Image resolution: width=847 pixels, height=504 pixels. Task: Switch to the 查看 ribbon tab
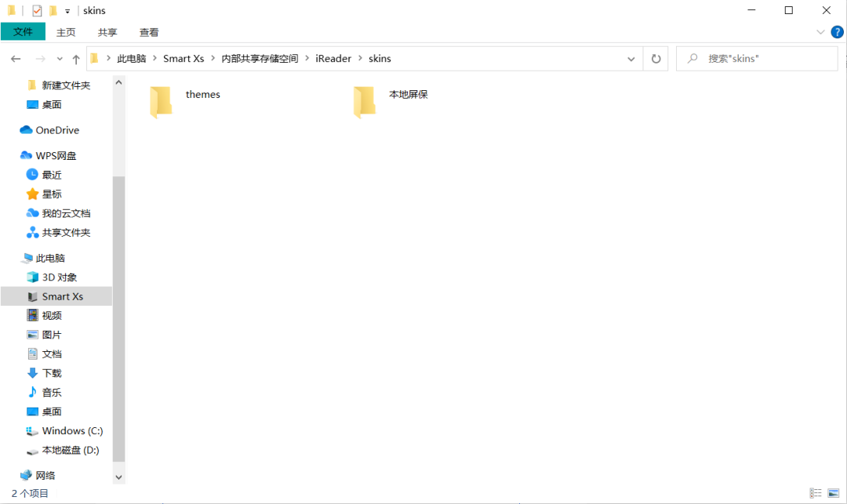(x=149, y=32)
